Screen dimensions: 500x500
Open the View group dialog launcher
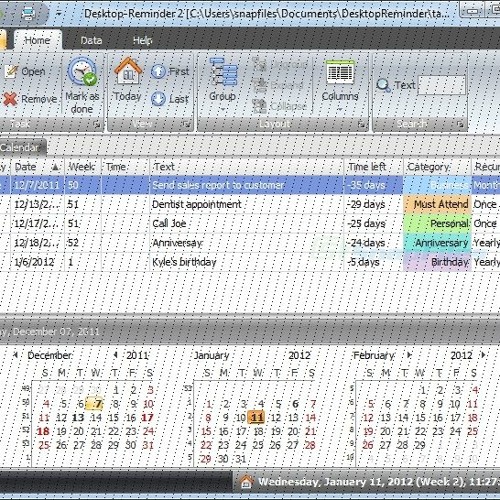click(186, 124)
